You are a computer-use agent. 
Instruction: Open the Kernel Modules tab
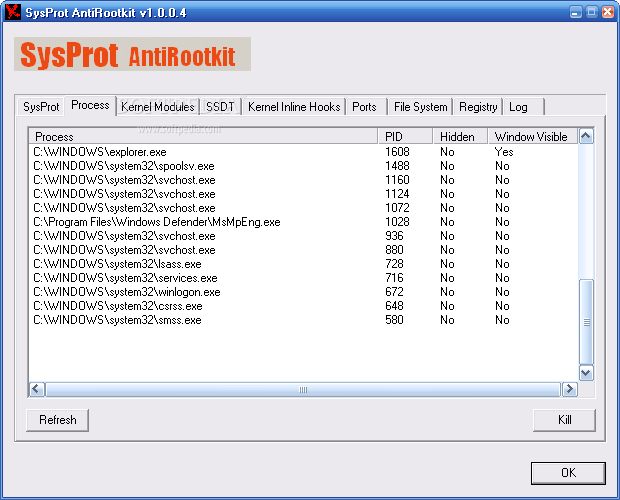[x=157, y=107]
